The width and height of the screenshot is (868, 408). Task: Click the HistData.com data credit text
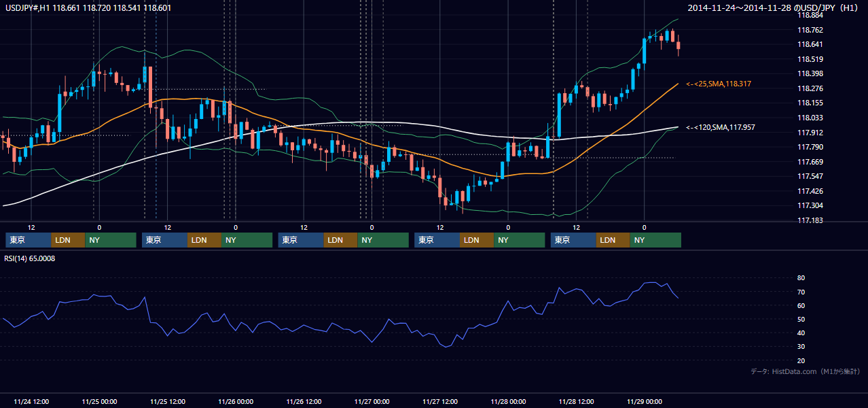coord(806,371)
